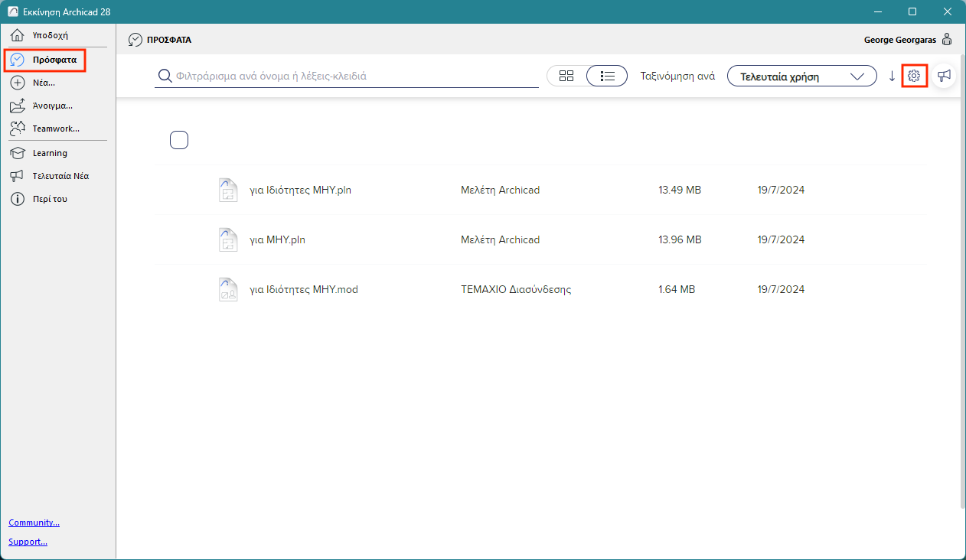
Task: Click the ΠΡΟΣΦΑΤΑ header clock icon
Action: pos(135,40)
